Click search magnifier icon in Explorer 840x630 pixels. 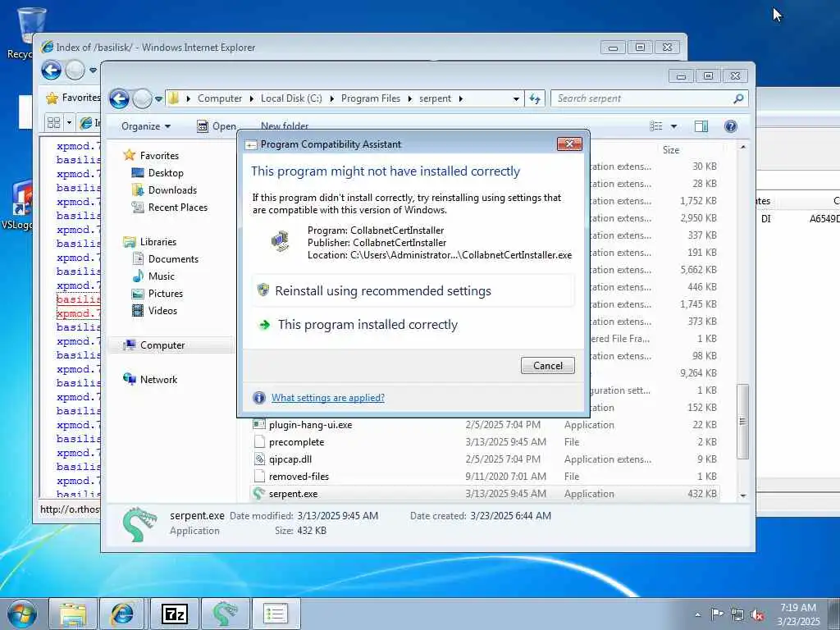(x=739, y=98)
